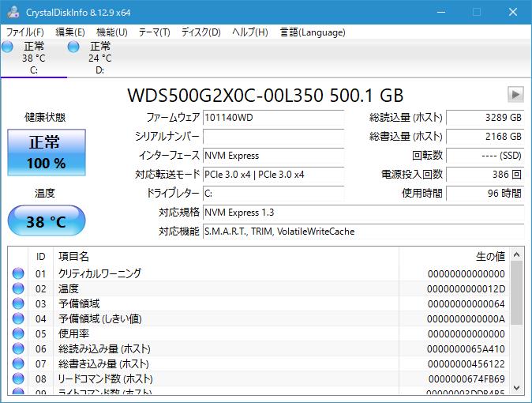Close the CrystalDiskInfo window
532x403 pixels.
(x=512, y=12)
